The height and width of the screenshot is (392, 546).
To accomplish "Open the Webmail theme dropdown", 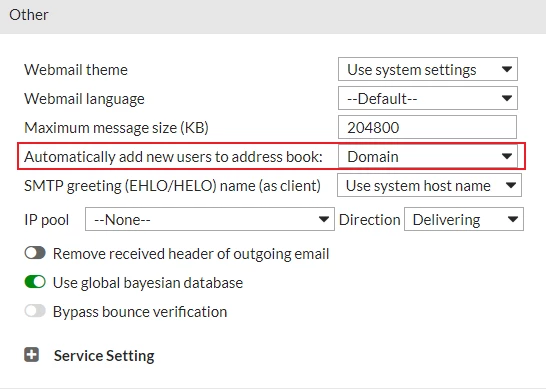I will [x=428, y=69].
